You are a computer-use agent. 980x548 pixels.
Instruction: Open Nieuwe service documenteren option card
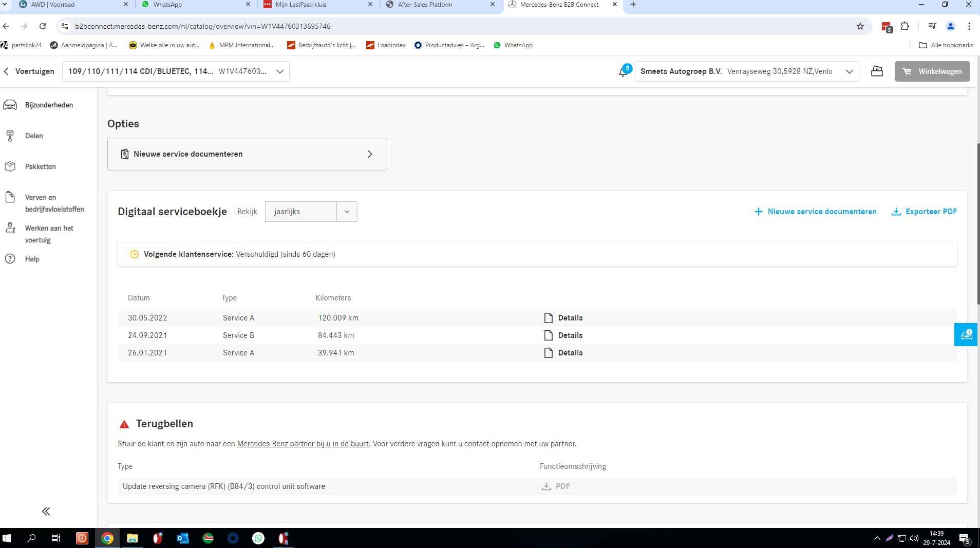coord(247,154)
